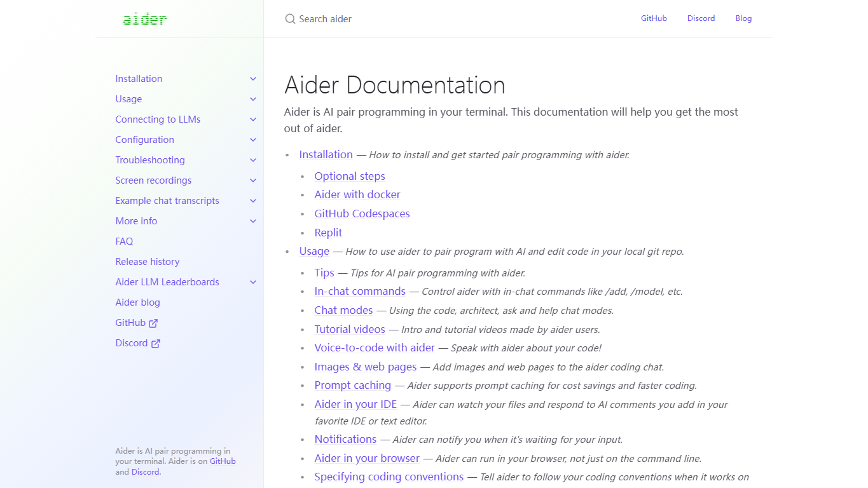Open the Chat modes link
The height and width of the screenshot is (488, 868).
(x=343, y=310)
